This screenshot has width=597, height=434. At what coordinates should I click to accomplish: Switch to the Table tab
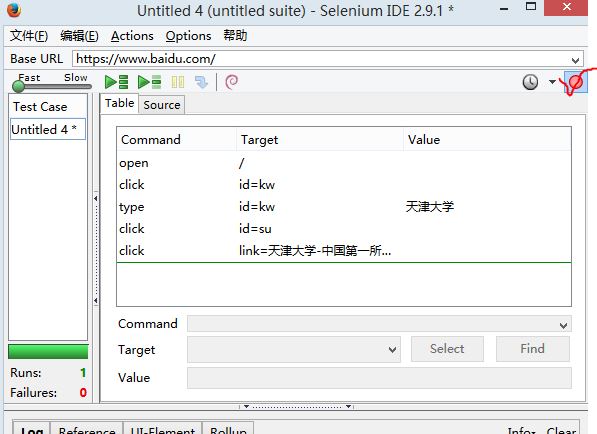(120, 104)
